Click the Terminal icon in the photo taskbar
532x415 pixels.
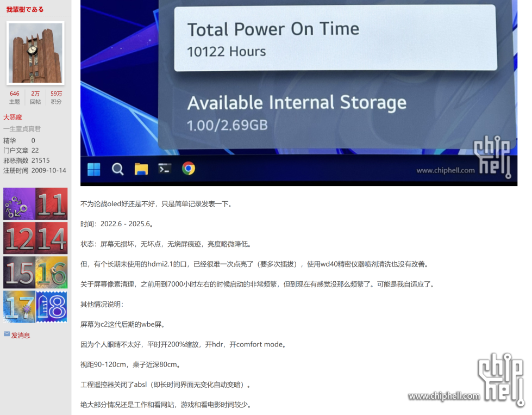click(165, 169)
